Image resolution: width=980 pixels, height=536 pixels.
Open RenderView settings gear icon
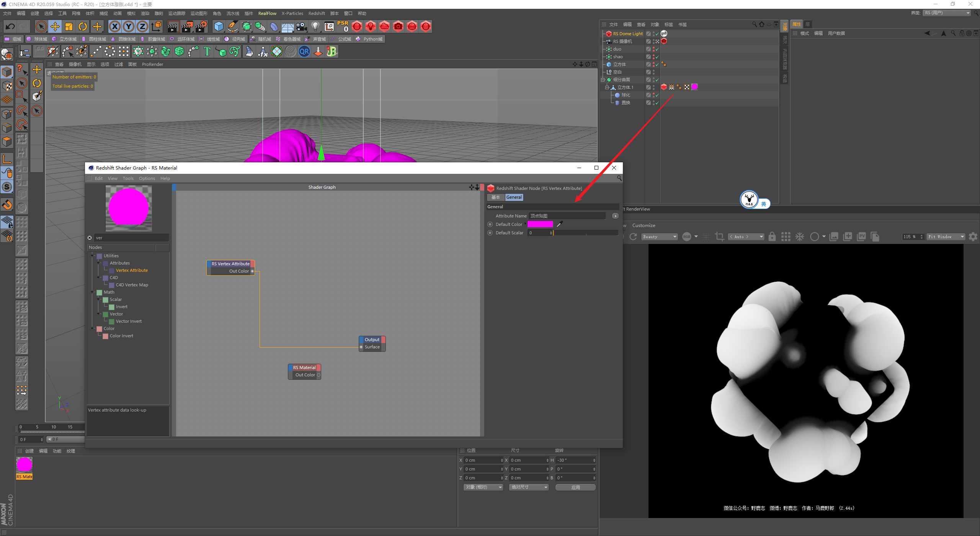click(x=973, y=237)
